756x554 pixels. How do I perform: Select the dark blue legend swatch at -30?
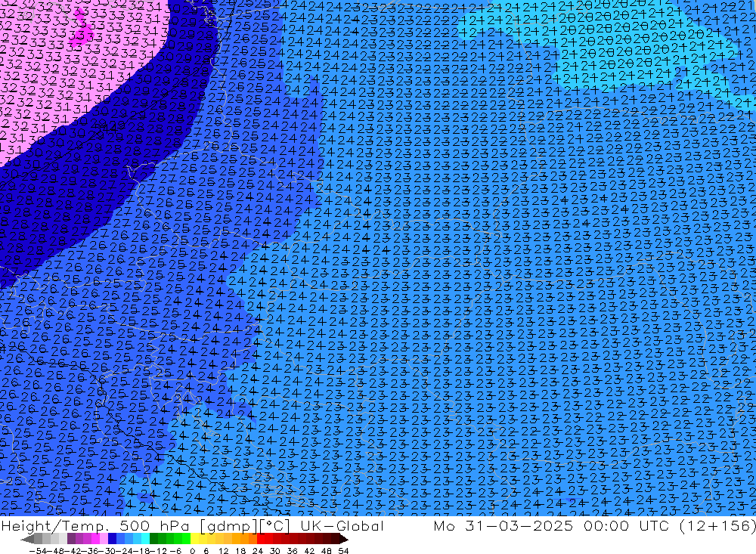coord(112,539)
